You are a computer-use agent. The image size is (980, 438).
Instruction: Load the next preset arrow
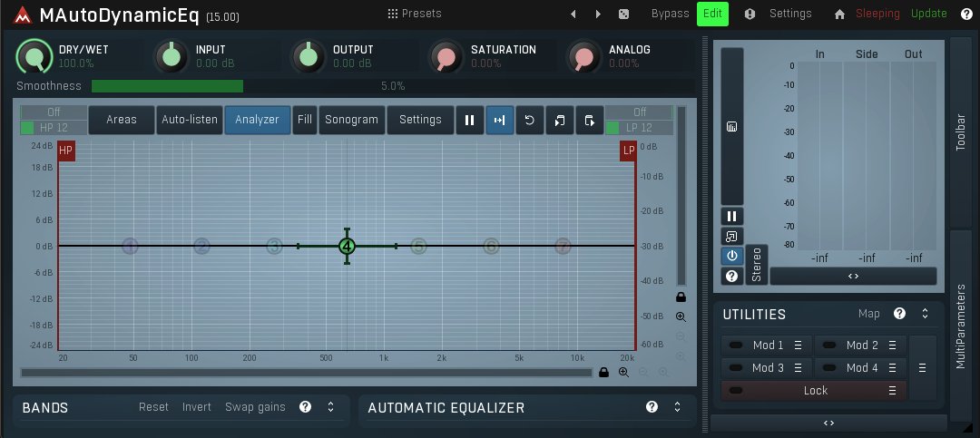[598, 15]
